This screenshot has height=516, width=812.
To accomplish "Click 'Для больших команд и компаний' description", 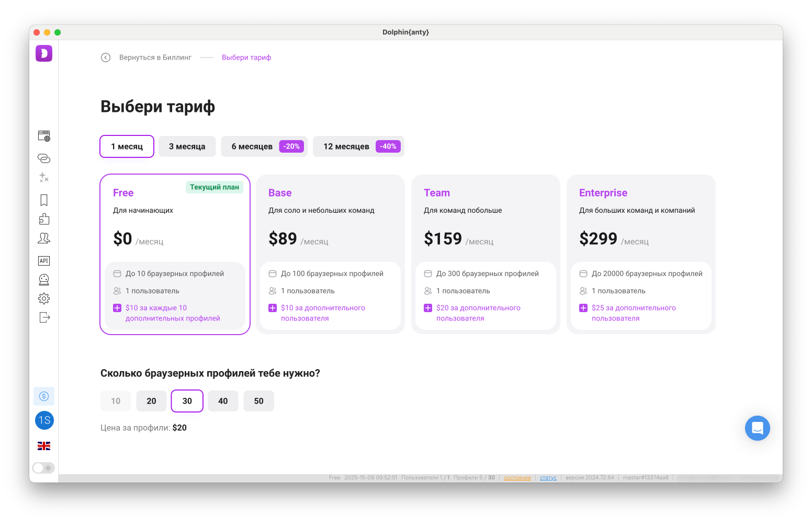I will [x=637, y=210].
